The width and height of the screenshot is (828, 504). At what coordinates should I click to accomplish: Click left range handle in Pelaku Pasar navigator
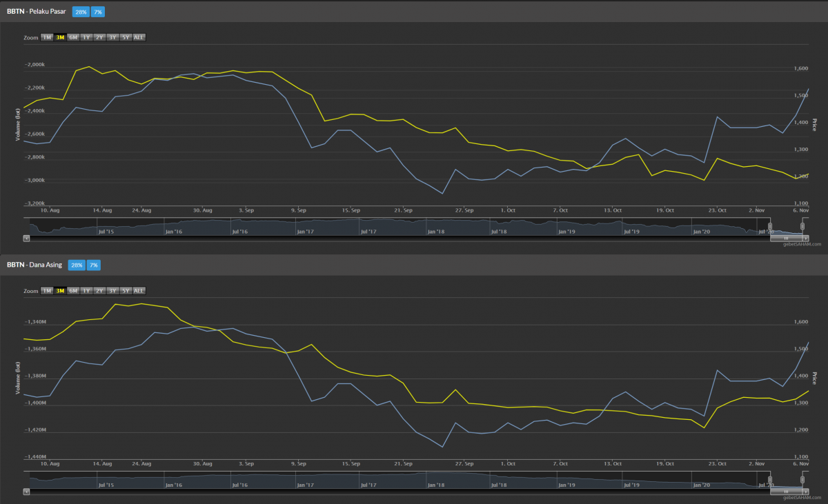tap(770, 226)
